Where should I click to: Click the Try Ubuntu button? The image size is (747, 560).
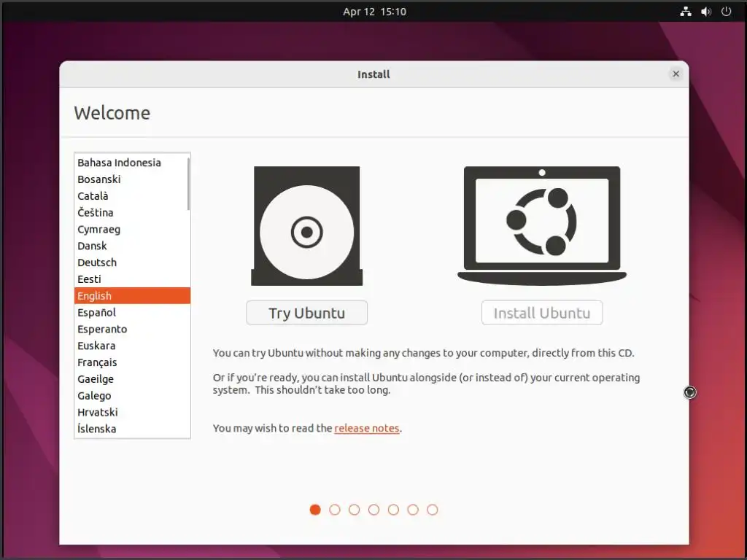point(307,313)
